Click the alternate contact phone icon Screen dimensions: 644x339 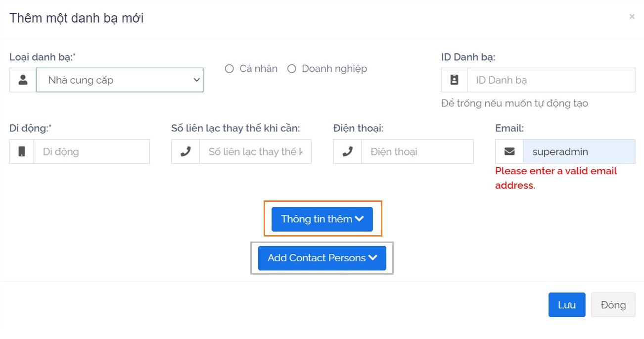(x=185, y=152)
